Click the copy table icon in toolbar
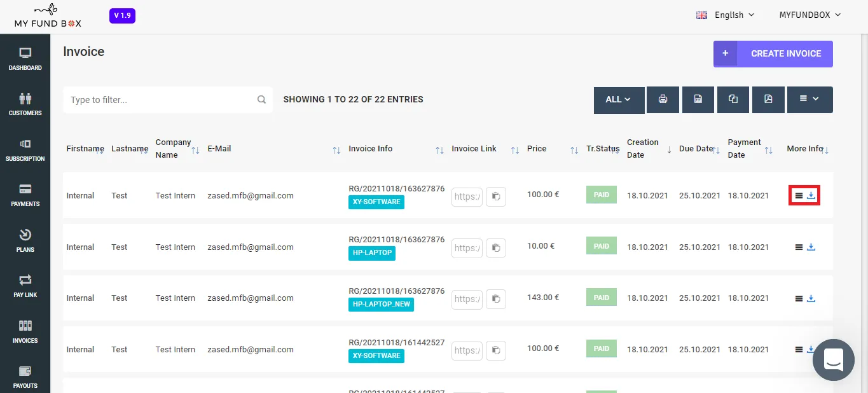The image size is (868, 393). [733, 100]
